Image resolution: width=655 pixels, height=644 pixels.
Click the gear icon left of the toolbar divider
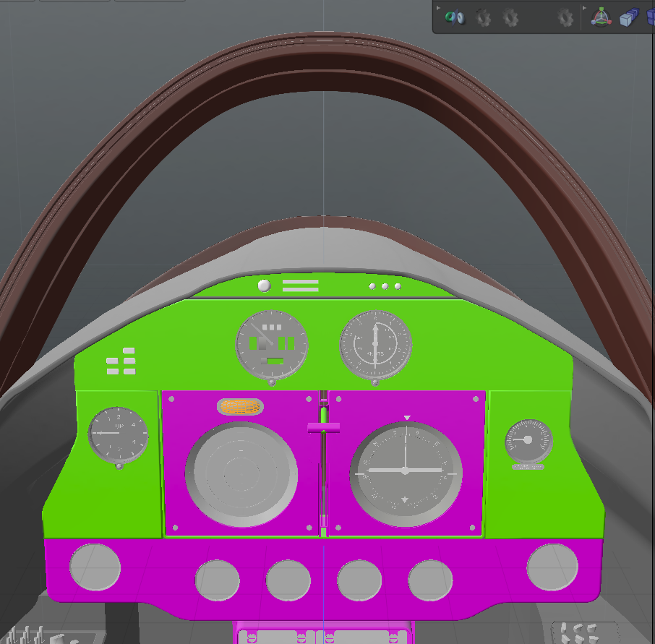point(565,17)
